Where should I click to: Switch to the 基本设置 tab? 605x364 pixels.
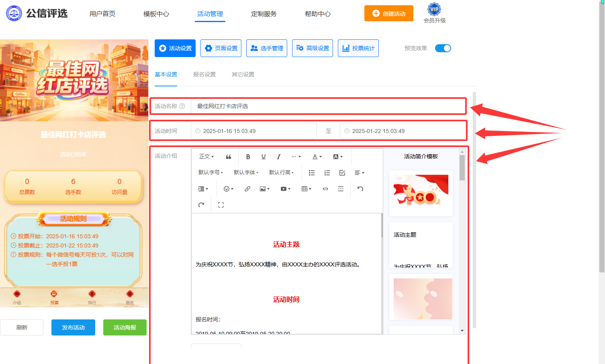coord(166,74)
